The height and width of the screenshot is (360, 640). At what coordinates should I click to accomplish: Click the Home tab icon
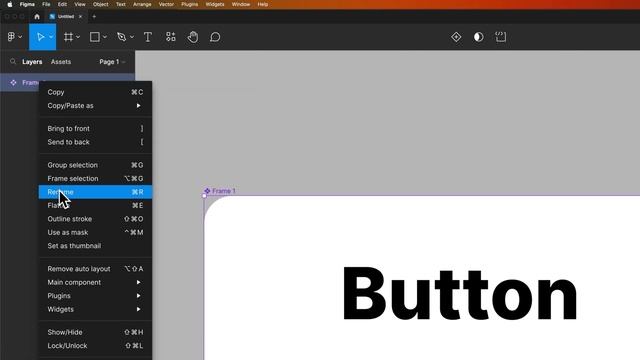tap(37, 17)
